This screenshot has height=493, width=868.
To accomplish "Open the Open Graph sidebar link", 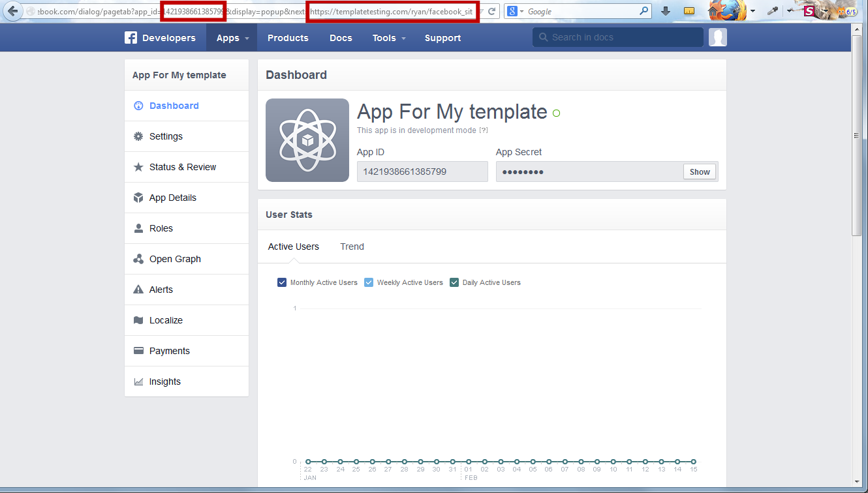I will pos(187,259).
